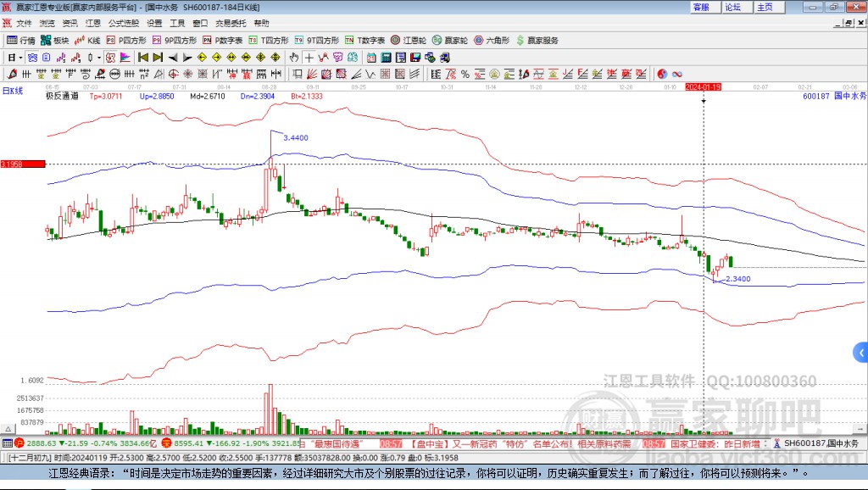Select the percent sign tool

(x=465, y=75)
